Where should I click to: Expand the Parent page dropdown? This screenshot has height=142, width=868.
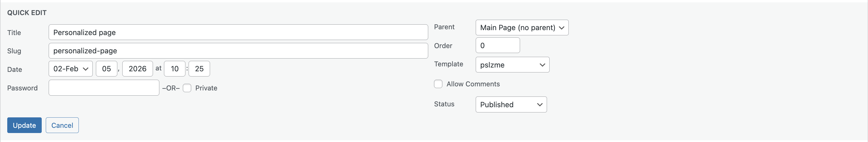pyautogui.click(x=521, y=28)
